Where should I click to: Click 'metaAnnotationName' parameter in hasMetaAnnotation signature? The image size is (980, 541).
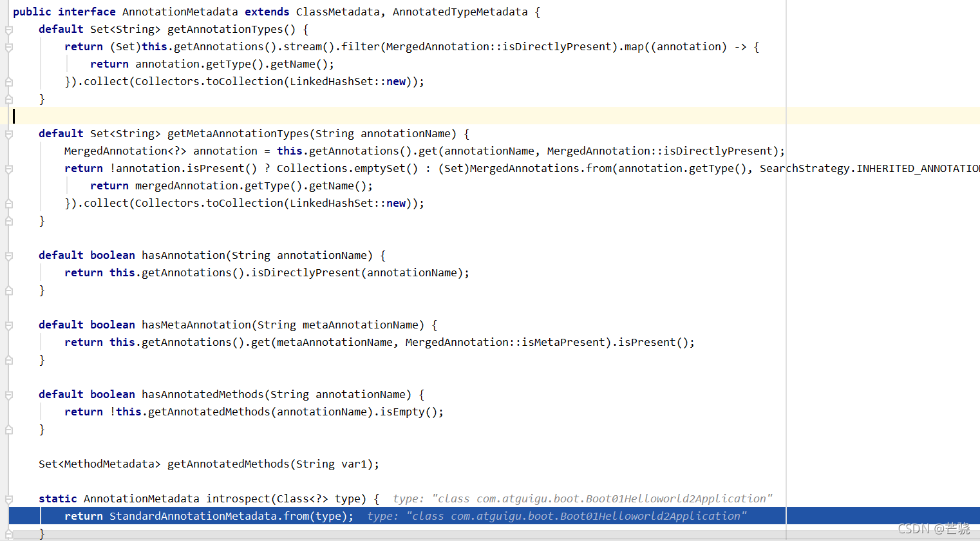pyautogui.click(x=361, y=325)
